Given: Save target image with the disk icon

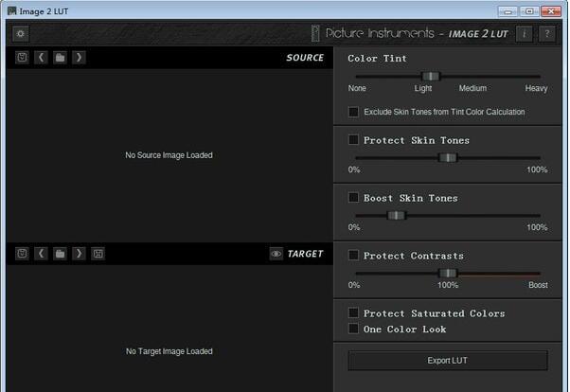Looking at the screenshot, I should pos(98,254).
